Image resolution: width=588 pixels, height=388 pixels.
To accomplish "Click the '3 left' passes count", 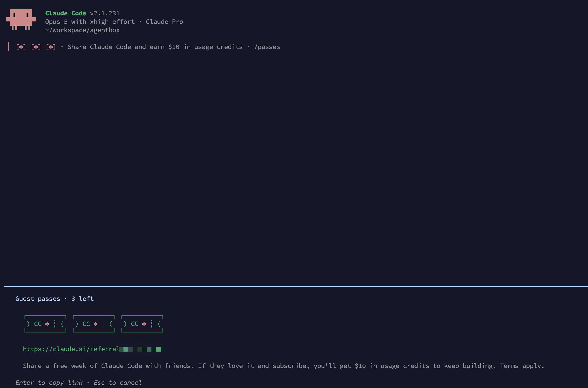I will click(82, 299).
